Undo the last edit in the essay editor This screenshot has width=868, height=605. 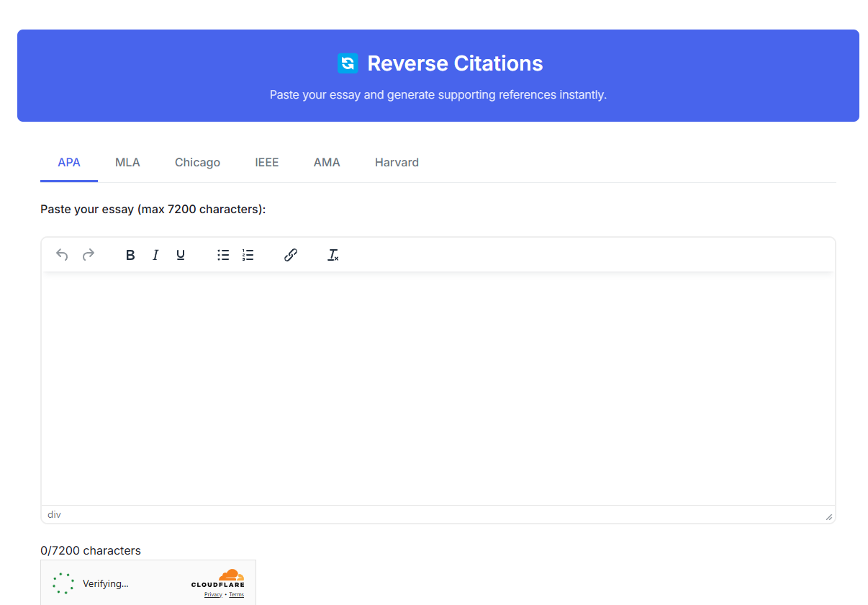(62, 255)
